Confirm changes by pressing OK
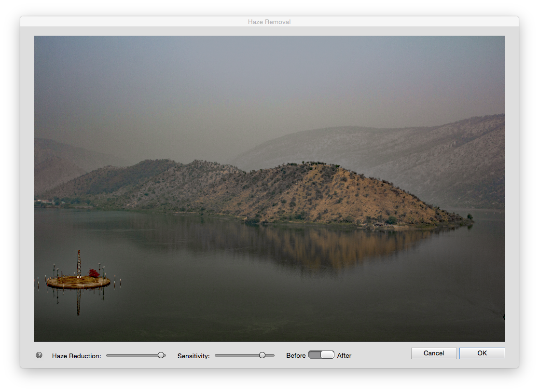This screenshot has width=539, height=392. (x=482, y=353)
